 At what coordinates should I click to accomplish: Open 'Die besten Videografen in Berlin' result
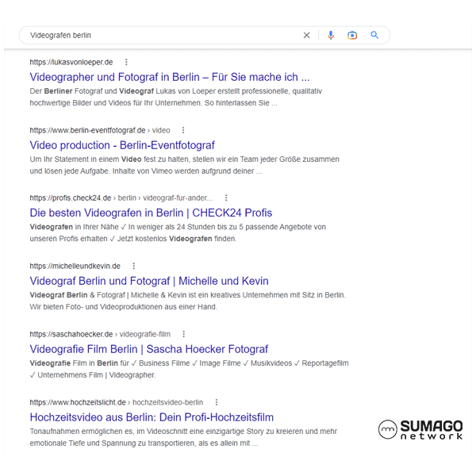pos(151,213)
